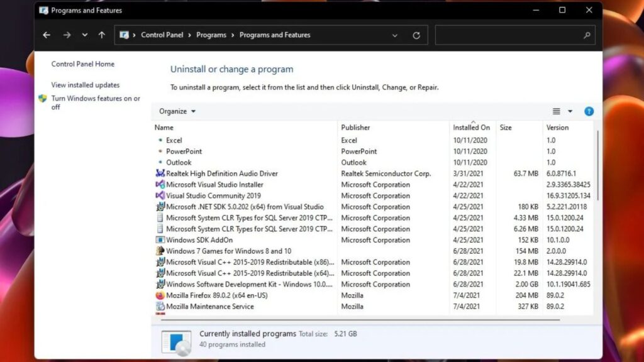Click the Mozilla Firefox icon

[x=160, y=295]
